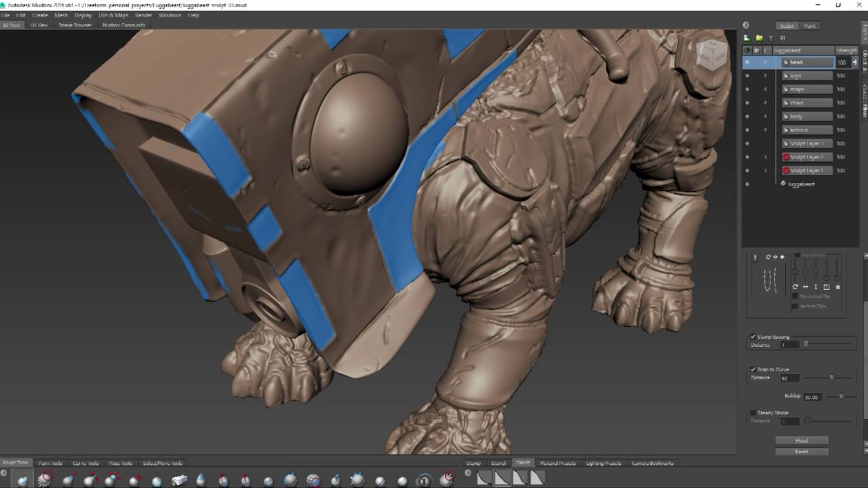Screen dimensions: 868x488
Task: Select the Flatten sculpt tool
Action: [134, 480]
